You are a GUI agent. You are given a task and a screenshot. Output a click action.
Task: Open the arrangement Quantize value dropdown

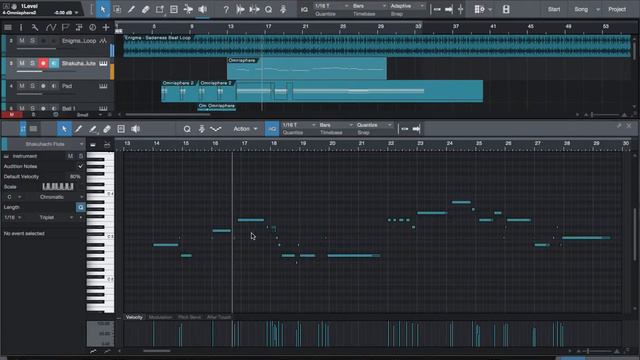[x=331, y=6]
